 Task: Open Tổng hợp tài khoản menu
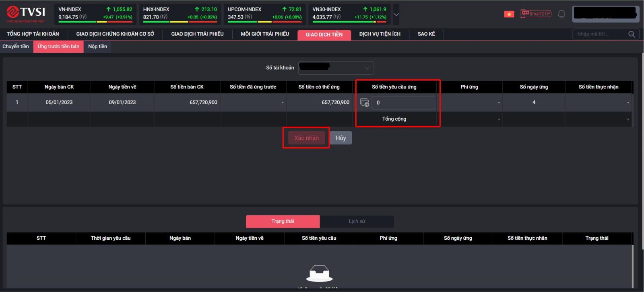click(33, 34)
